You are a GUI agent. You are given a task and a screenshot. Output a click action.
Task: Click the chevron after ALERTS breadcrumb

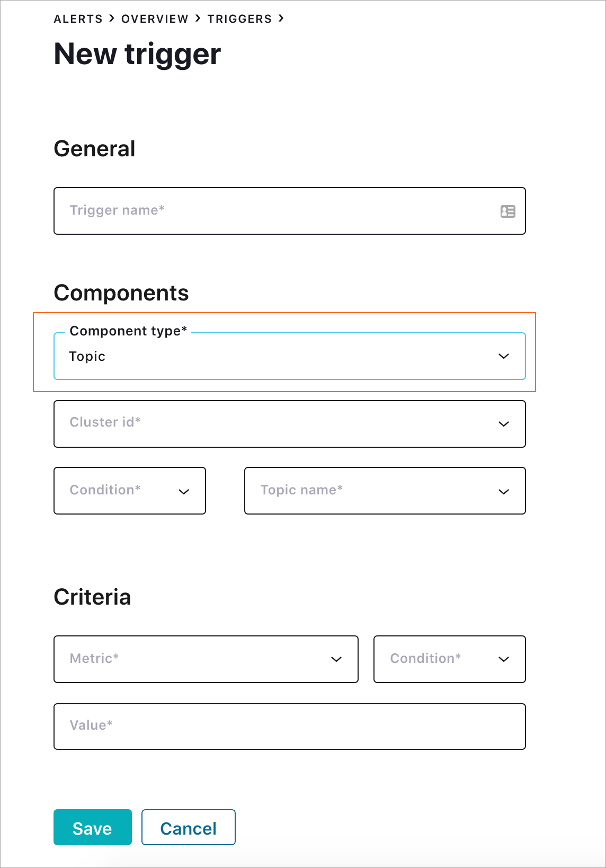pos(112,19)
